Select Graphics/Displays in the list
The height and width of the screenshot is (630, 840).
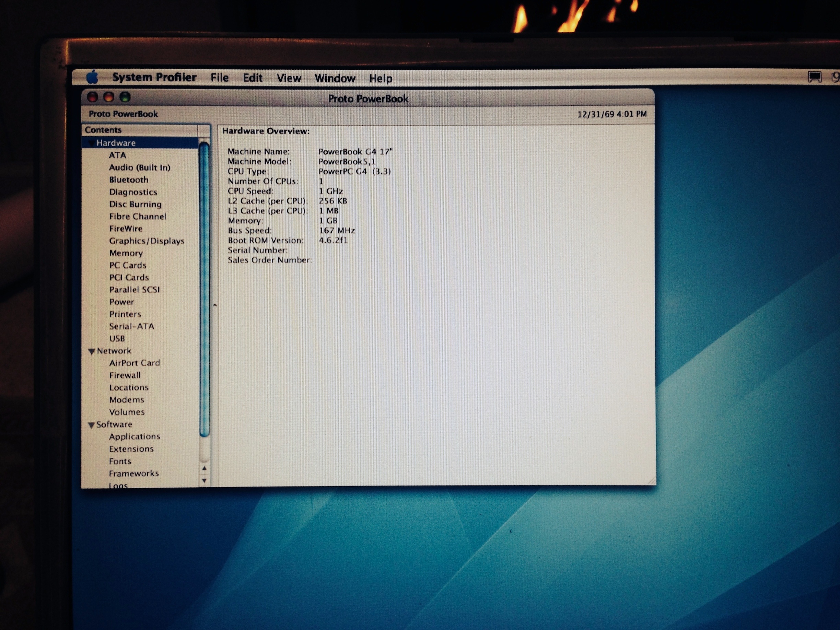[147, 241]
